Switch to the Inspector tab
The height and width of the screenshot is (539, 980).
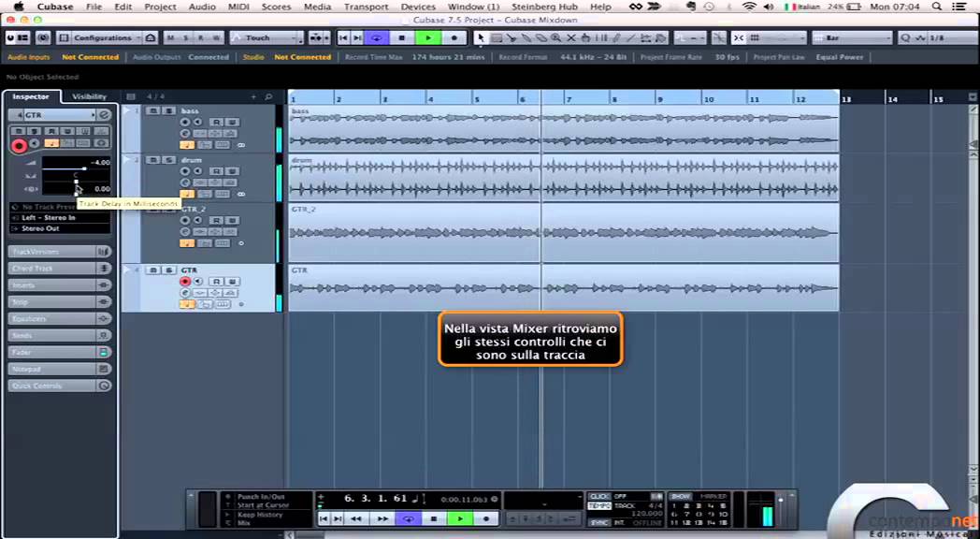click(x=31, y=96)
